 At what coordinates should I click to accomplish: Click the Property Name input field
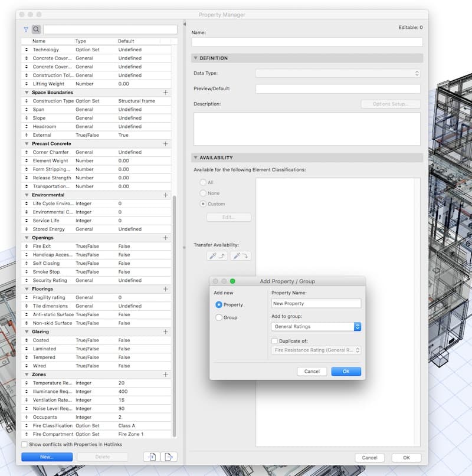tap(316, 303)
